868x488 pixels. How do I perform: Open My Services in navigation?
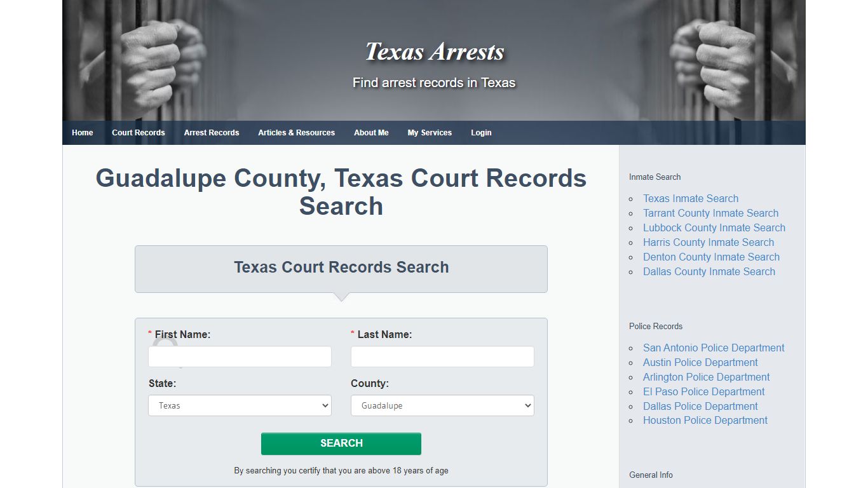click(430, 133)
